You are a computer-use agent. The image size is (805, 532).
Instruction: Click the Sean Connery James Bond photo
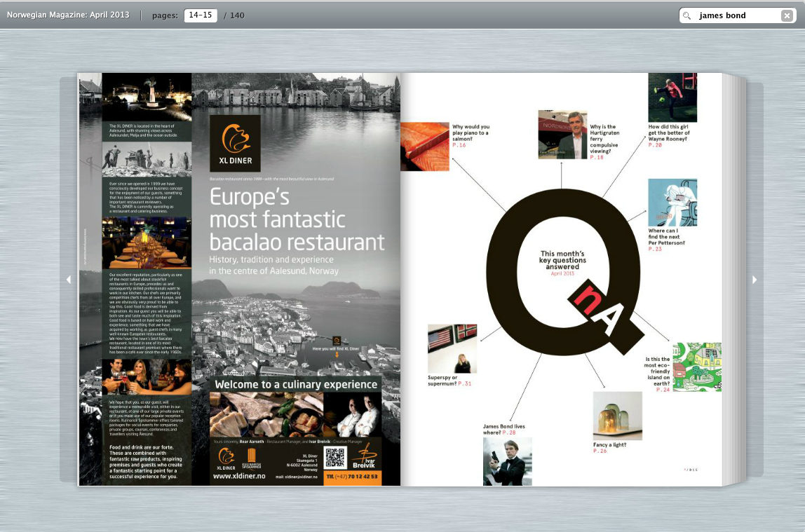(x=507, y=461)
